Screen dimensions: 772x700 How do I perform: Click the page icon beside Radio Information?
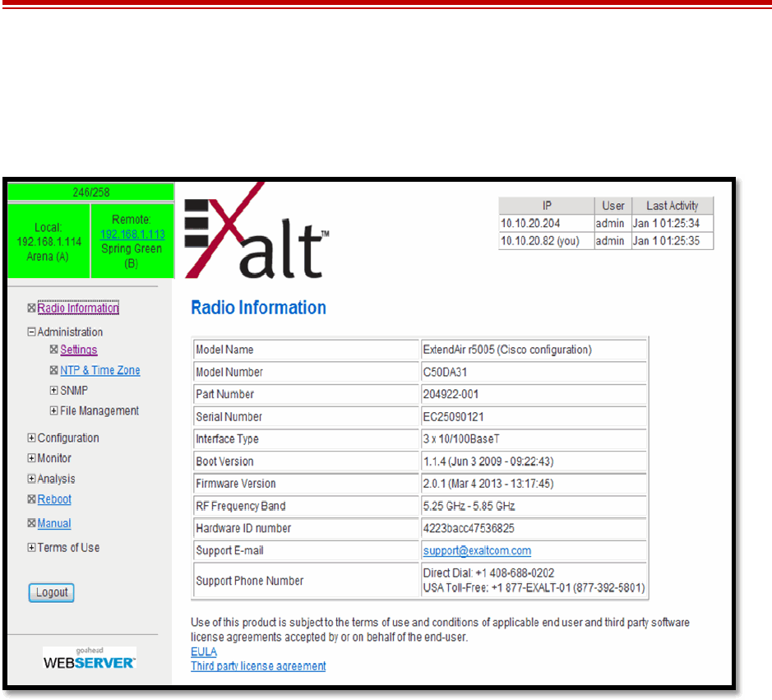pos(31,308)
